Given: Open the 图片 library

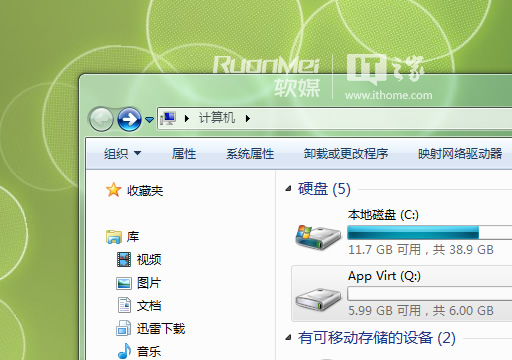Looking at the screenshot, I should tap(149, 283).
